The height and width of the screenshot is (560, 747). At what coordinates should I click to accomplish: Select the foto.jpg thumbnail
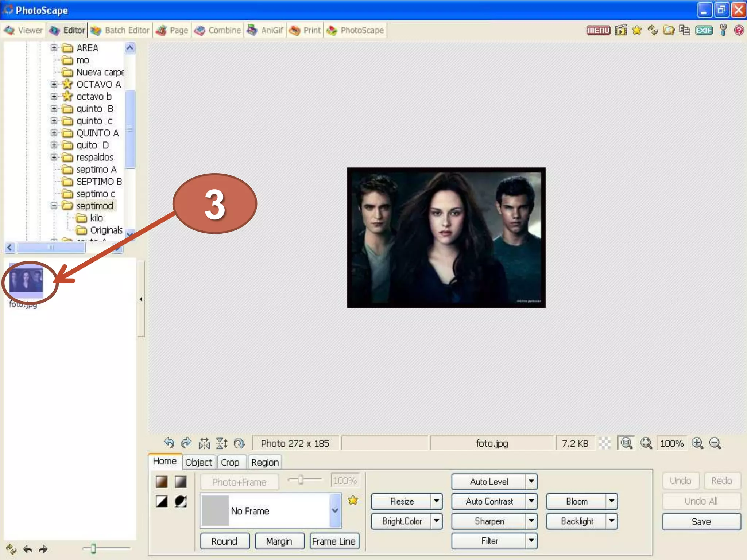tap(26, 280)
